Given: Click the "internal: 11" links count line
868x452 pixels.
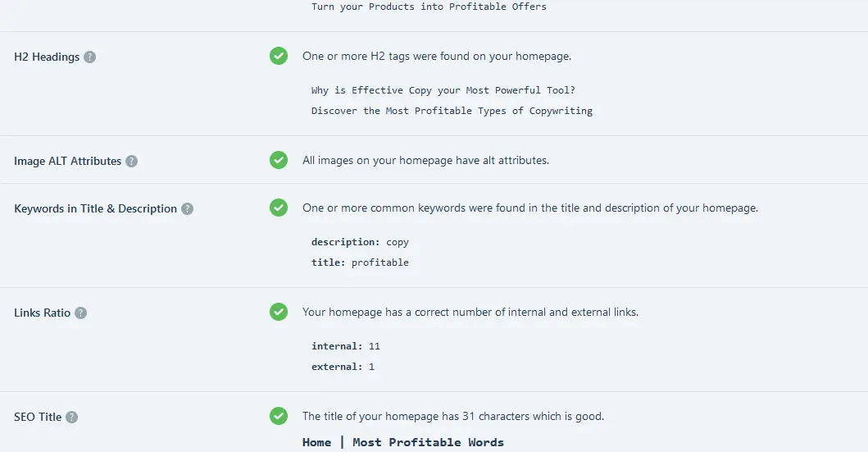Looking at the screenshot, I should click(x=345, y=346).
